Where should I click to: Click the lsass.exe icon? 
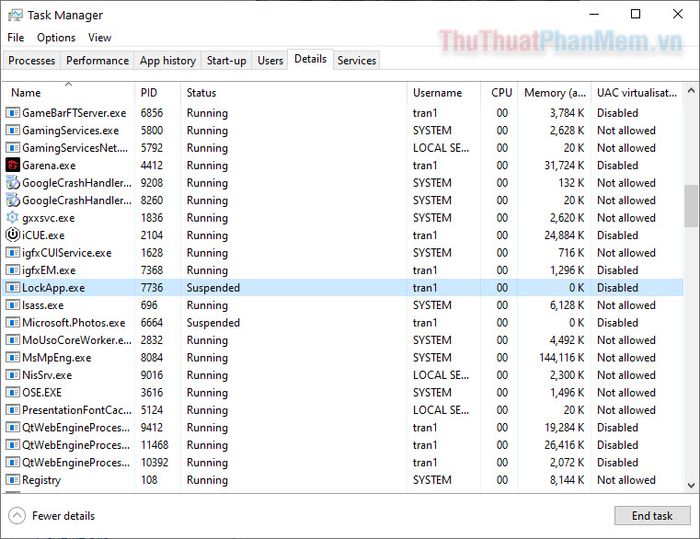12,305
